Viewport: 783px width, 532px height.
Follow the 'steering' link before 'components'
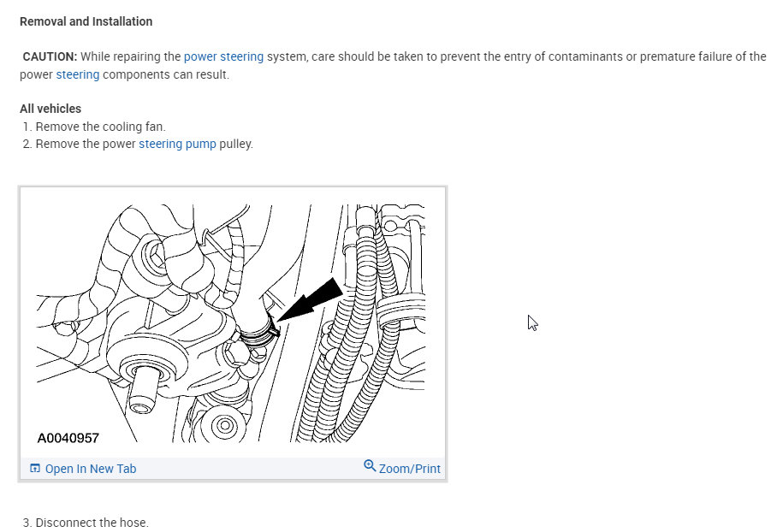[x=78, y=74]
